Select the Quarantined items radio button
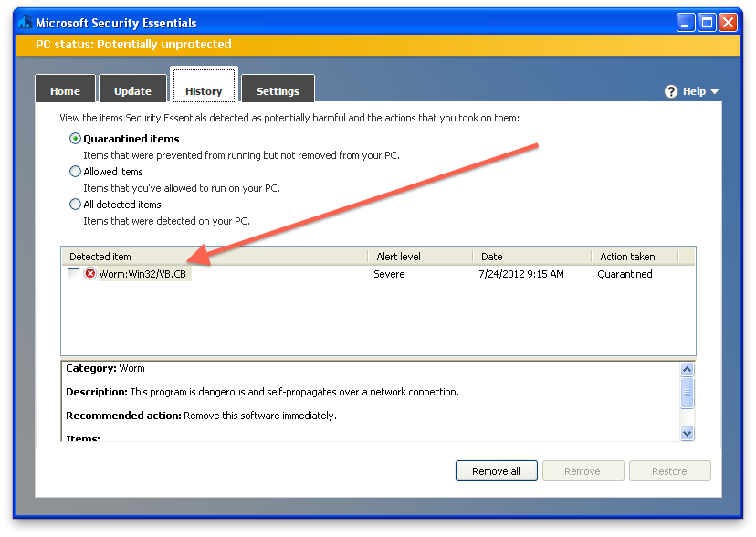The width and height of the screenshot is (756, 537). [76, 139]
